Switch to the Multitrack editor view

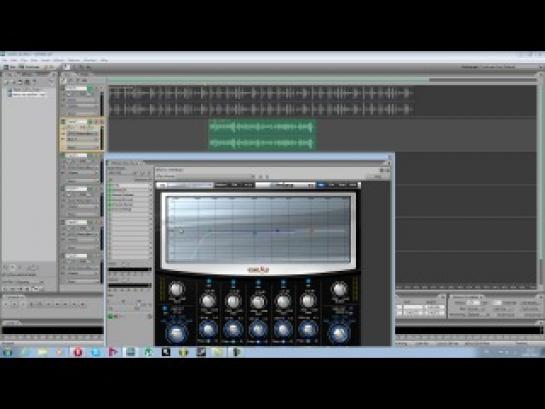(30, 67)
